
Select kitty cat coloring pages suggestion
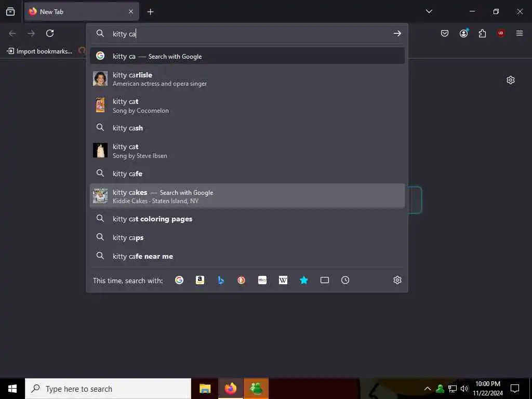click(247, 219)
